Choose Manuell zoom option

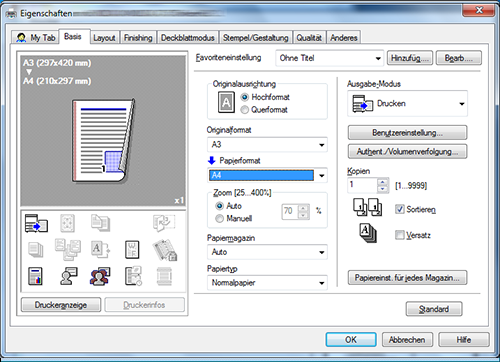point(219,219)
